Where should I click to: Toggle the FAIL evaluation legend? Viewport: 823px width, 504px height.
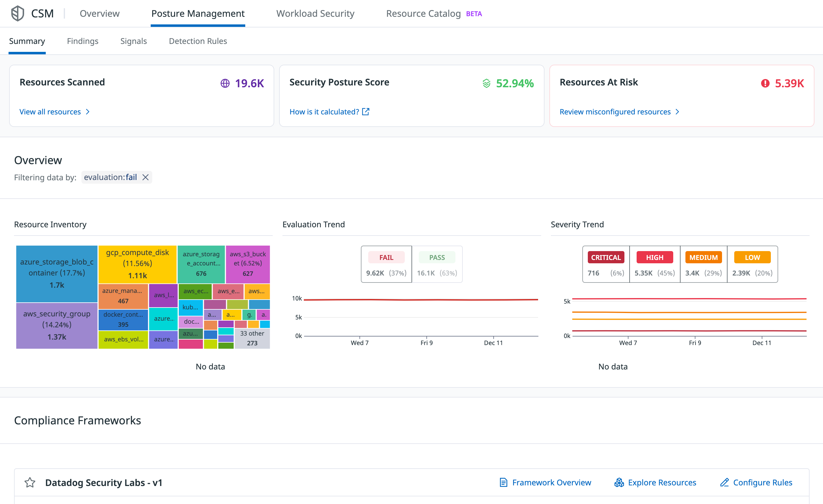(x=386, y=257)
